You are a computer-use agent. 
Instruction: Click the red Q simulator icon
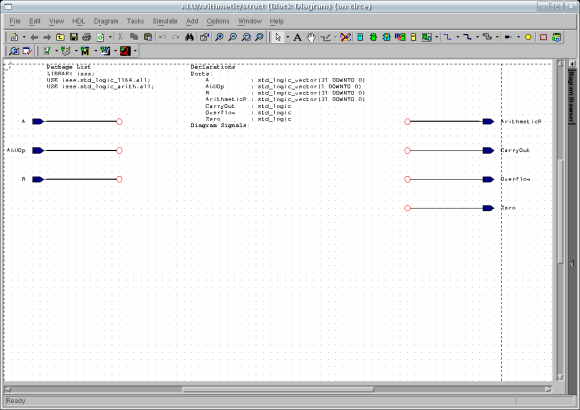(x=125, y=51)
